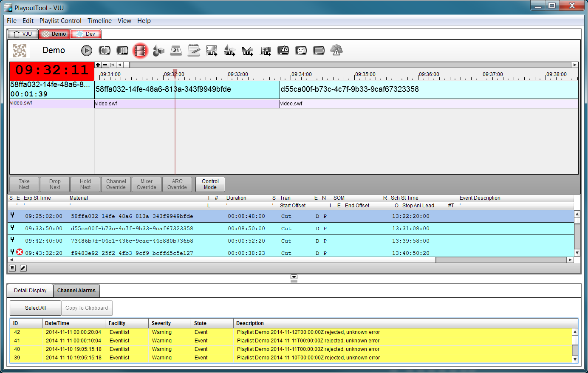Screen dimensions: 588x373
Task: Zoom out timeline with minus button
Action: click(105, 65)
